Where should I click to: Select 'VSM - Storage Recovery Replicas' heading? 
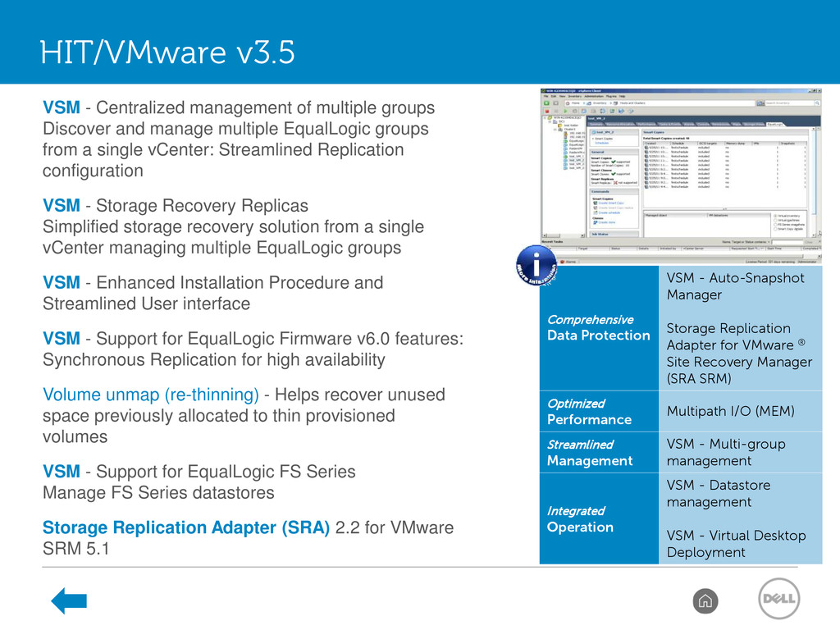[x=176, y=206]
